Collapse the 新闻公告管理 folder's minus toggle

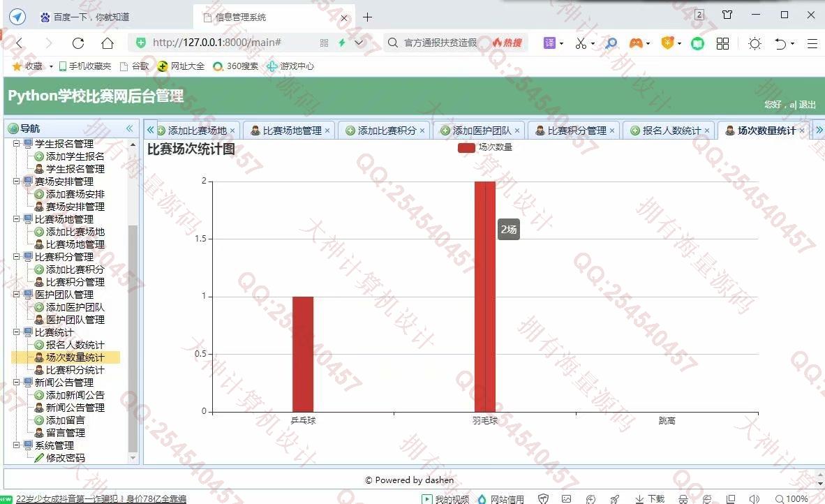tap(16, 383)
